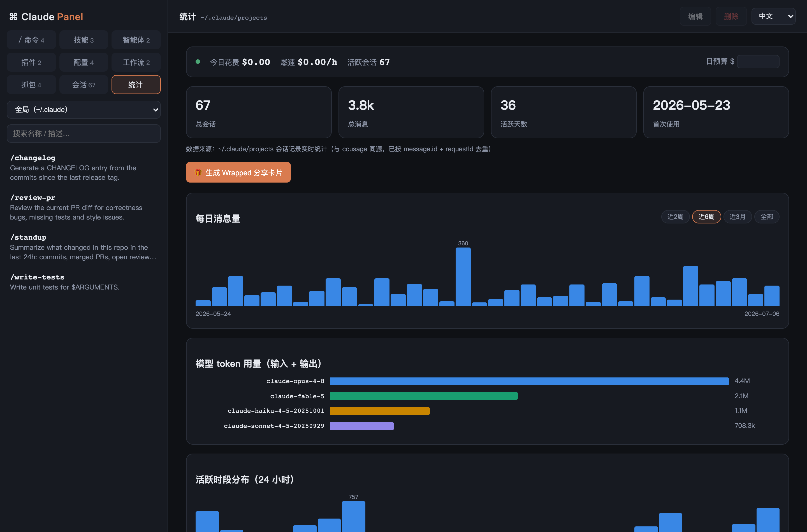
Task: Click the daily messages bar labeled 360
Action: click(x=463, y=277)
